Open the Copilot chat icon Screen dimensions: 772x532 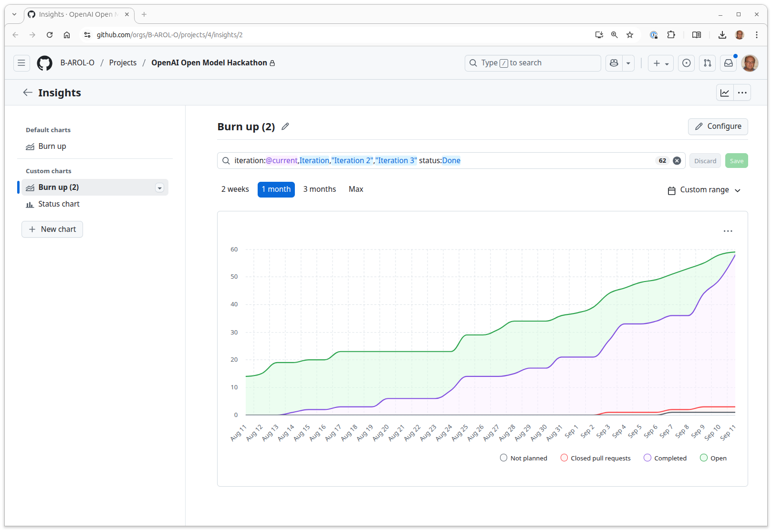[614, 63]
